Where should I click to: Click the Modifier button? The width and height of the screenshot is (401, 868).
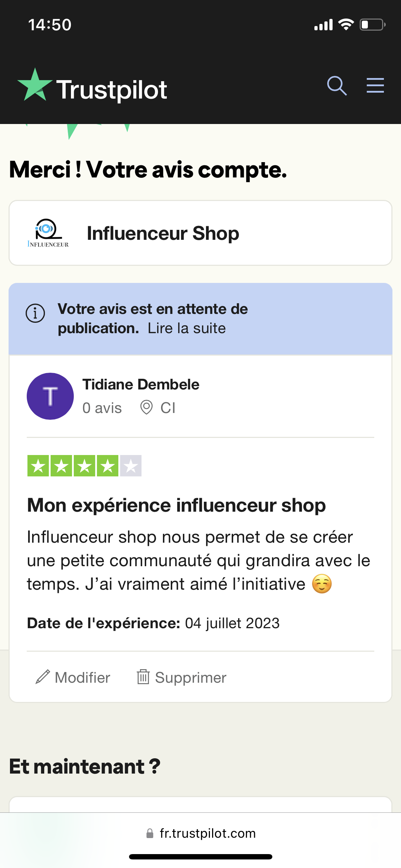[82, 677]
